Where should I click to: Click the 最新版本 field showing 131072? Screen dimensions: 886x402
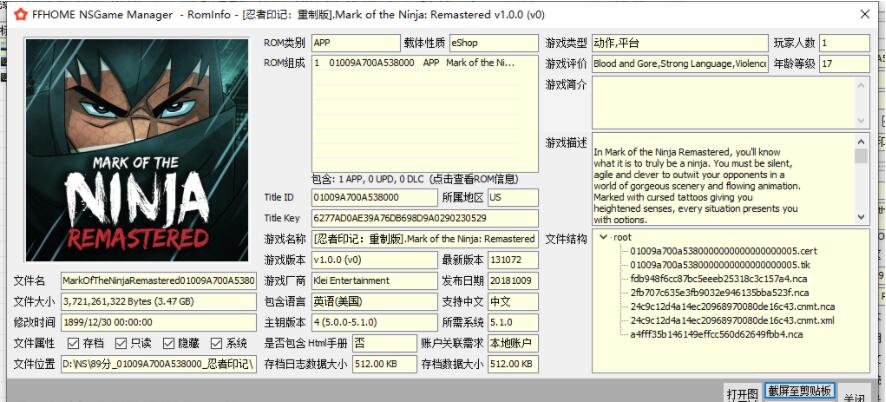(x=513, y=260)
